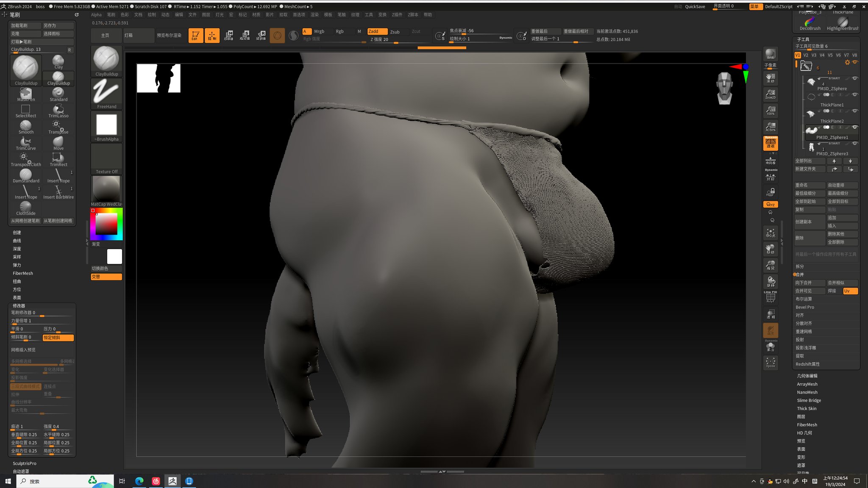The width and height of the screenshot is (868, 488).
Task: Click the main color picker square
Action: [106, 223]
